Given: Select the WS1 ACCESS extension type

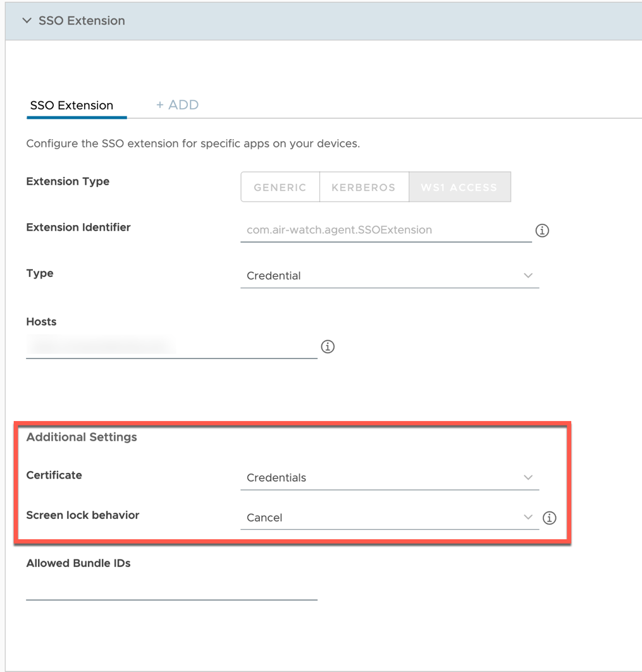Looking at the screenshot, I should (x=459, y=187).
